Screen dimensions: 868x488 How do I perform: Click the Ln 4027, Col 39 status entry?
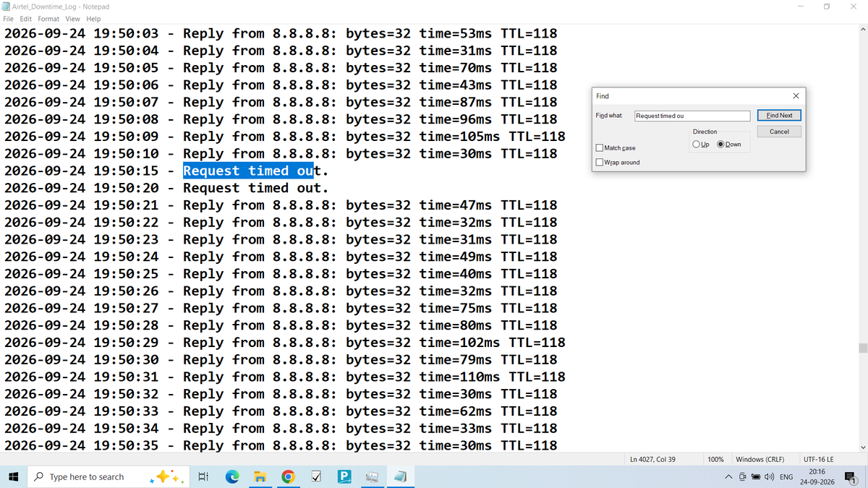652,459
